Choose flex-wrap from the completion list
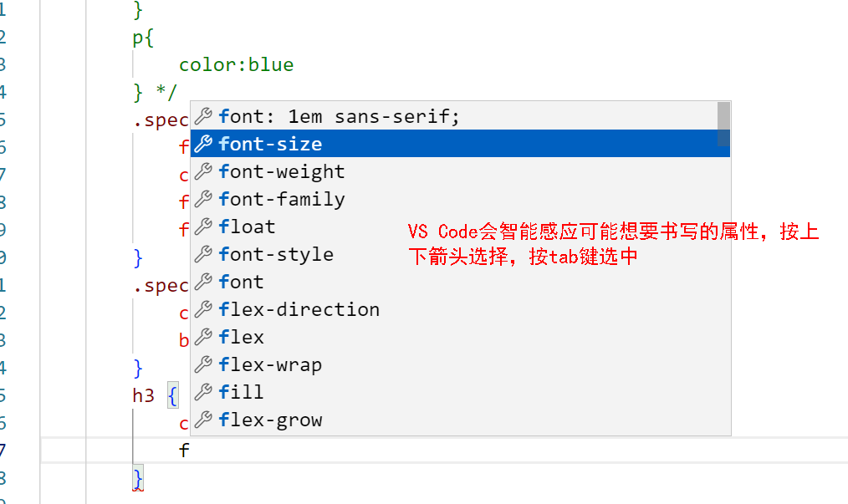Image resolution: width=848 pixels, height=504 pixels. pyautogui.click(x=268, y=364)
